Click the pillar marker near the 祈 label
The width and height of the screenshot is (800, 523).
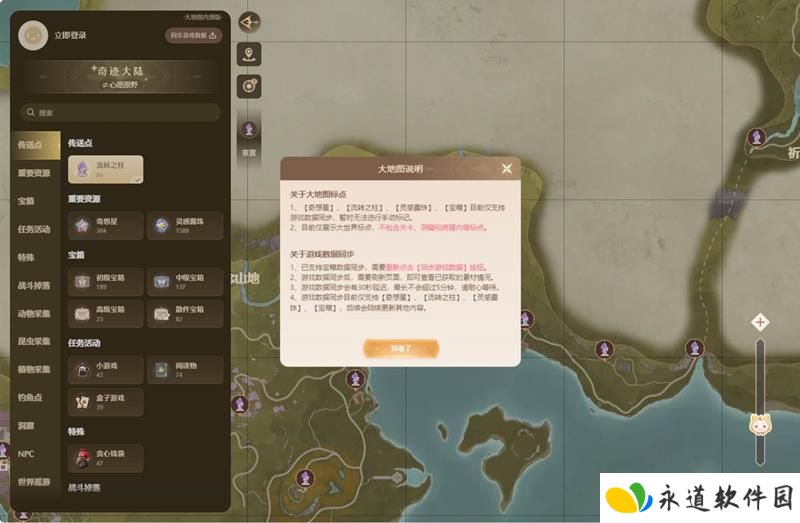pyautogui.click(x=756, y=138)
